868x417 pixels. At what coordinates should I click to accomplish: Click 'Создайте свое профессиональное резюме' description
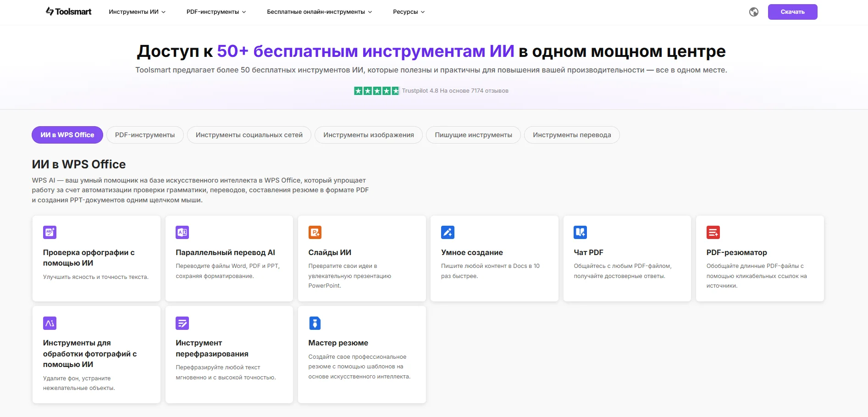tap(359, 367)
